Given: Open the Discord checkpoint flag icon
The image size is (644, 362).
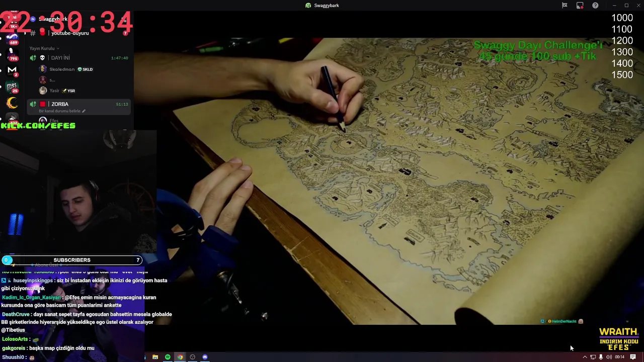Looking at the screenshot, I should 565,6.
